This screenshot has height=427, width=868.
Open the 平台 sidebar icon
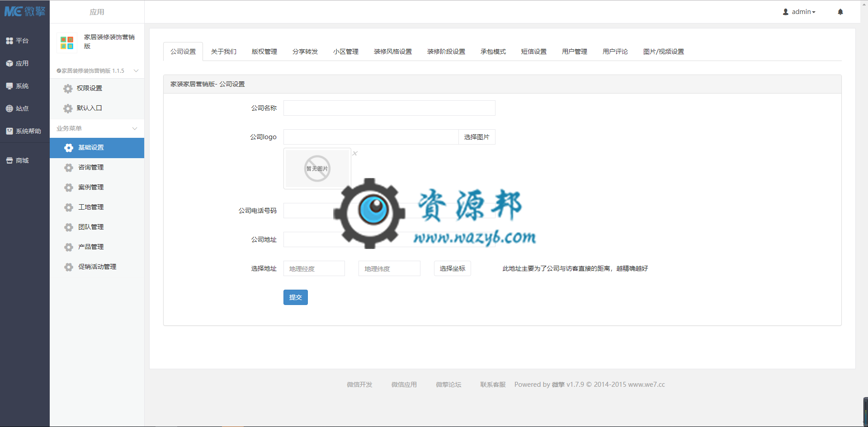pyautogui.click(x=9, y=41)
